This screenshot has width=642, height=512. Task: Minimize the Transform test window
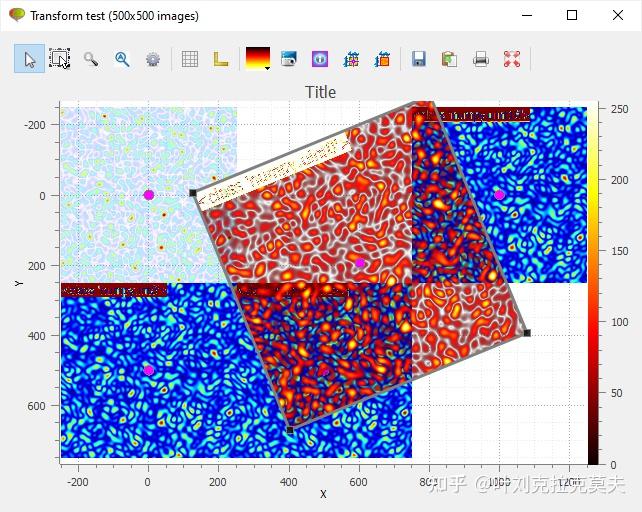click(x=527, y=16)
